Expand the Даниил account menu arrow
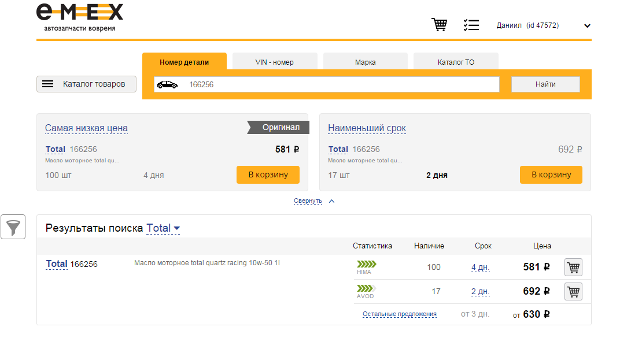The image size is (631, 364). pyautogui.click(x=587, y=26)
